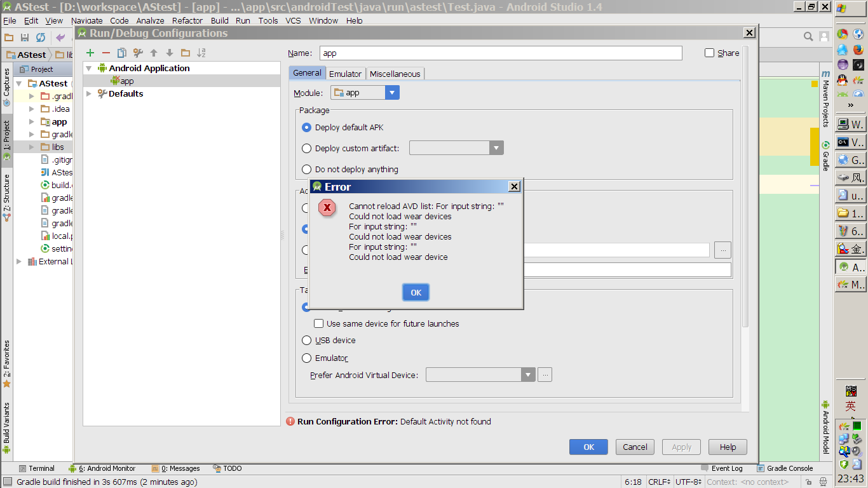Select the General tab
The image size is (868, 488).
tap(307, 73)
